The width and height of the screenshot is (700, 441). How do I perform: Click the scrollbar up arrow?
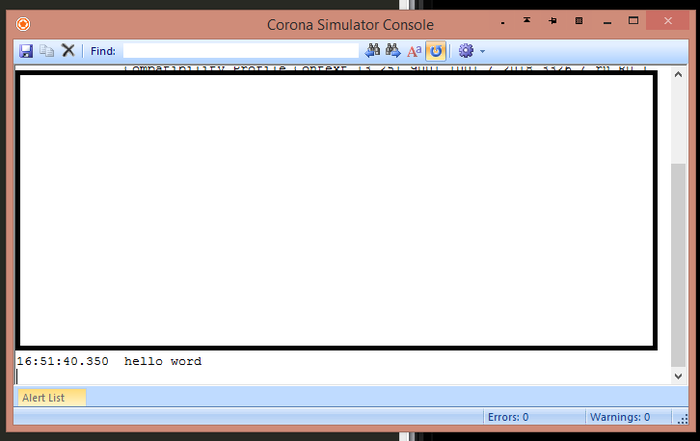pos(678,75)
